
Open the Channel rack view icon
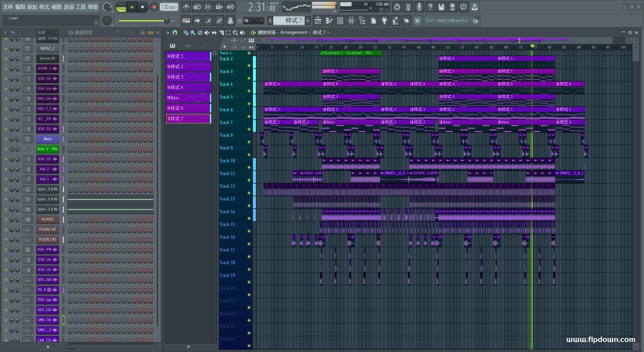point(340,20)
